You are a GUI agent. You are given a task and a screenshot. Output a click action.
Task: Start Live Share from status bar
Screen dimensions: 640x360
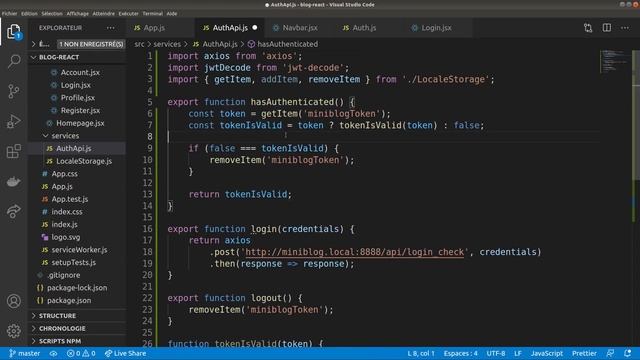click(125, 353)
